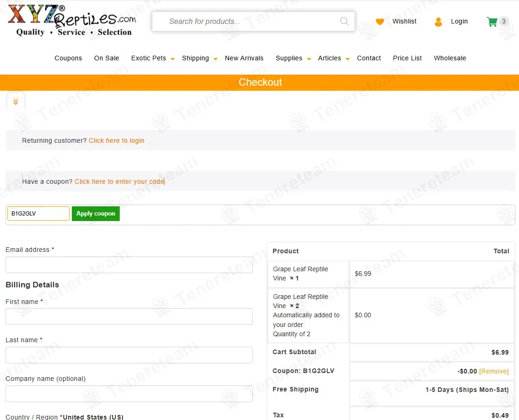Click the Email address field
519x420 pixels.
tap(129, 265)
